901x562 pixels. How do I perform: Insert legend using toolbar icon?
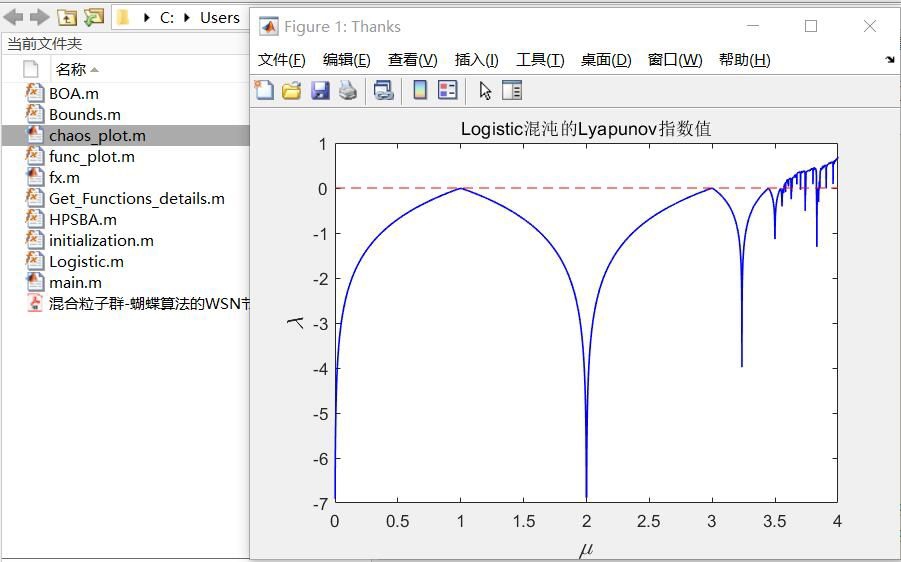point(448,90)
